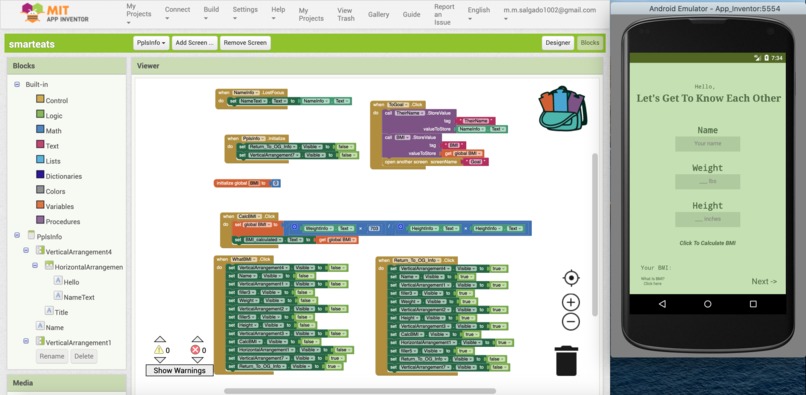Click the My Projects link
The width and height of the screenshot is (806, 395).
point(311,14)
